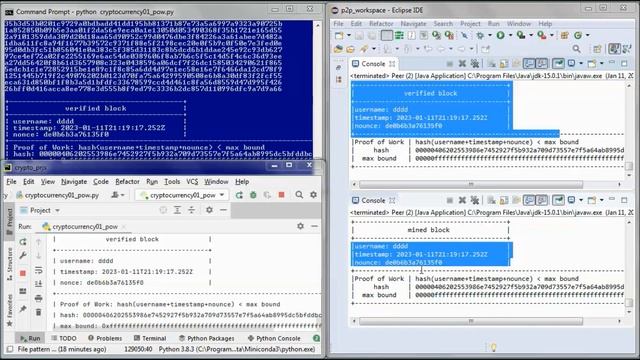Viewport: 640px width, 360px height.
Task: Hide the Project panel with the minus icon
Action: click(x=223, y=210)
